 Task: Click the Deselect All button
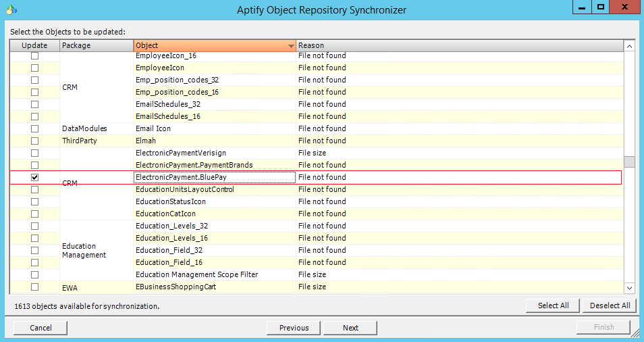coord(610,306)
